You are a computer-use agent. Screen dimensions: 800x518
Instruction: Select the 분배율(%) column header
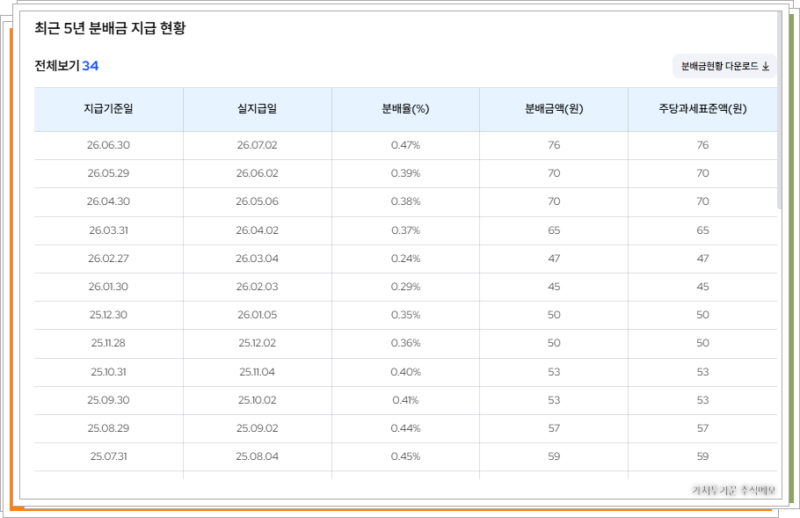click(406, 109)
